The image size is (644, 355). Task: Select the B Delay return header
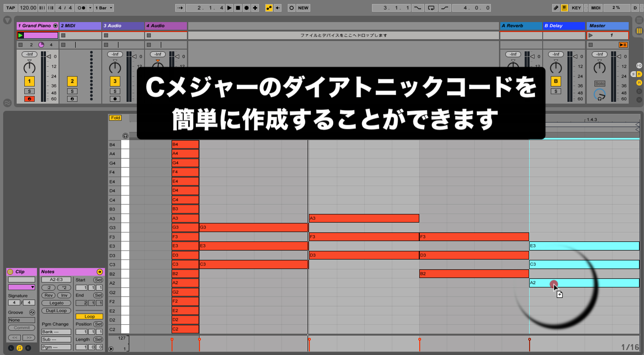564,26
